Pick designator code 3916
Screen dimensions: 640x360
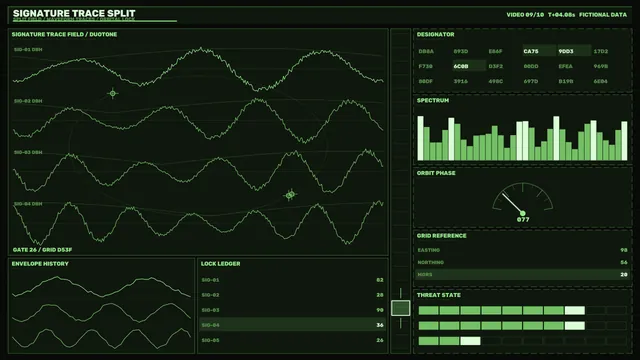[460, 81]
